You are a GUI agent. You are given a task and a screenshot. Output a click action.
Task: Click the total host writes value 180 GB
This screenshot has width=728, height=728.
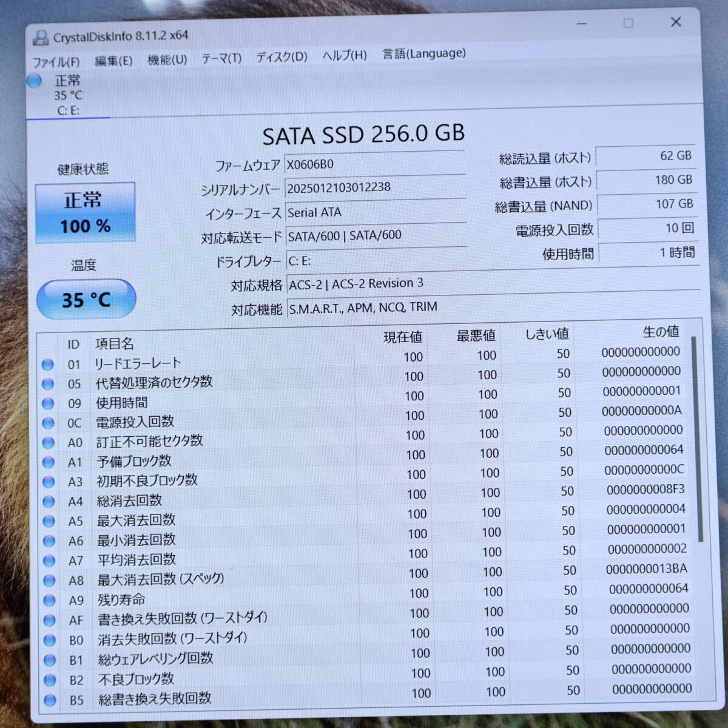(x=646, y=180)
